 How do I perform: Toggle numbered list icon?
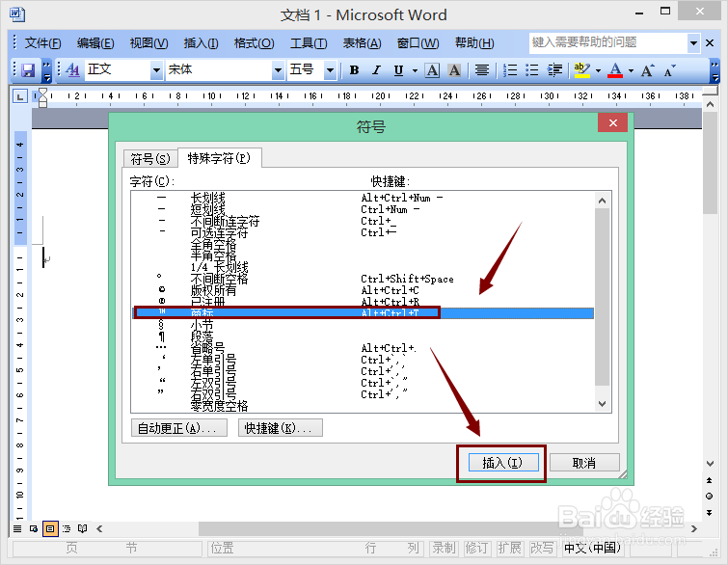coord(510,70)
